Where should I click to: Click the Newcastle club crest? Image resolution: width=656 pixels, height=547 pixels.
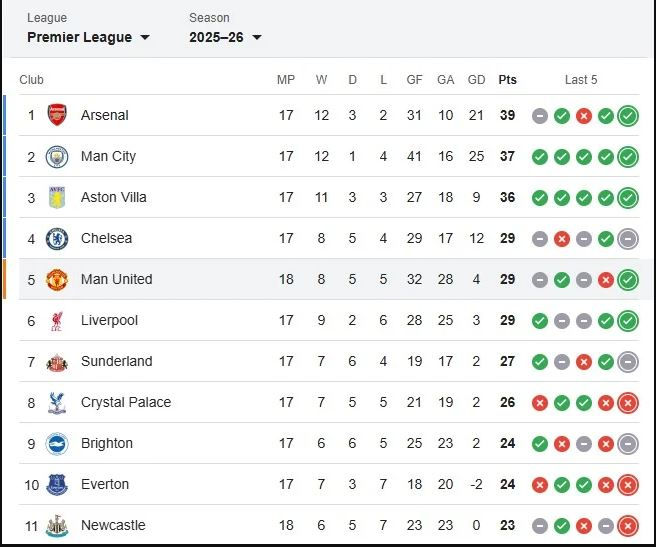(x=57, y=525)
